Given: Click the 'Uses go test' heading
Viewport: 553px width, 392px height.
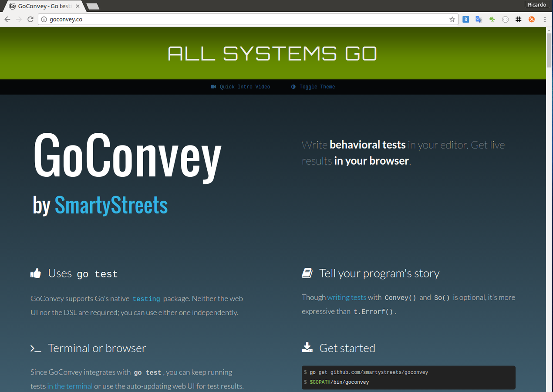Looking at the screenshot, I should tap(83, 274).
